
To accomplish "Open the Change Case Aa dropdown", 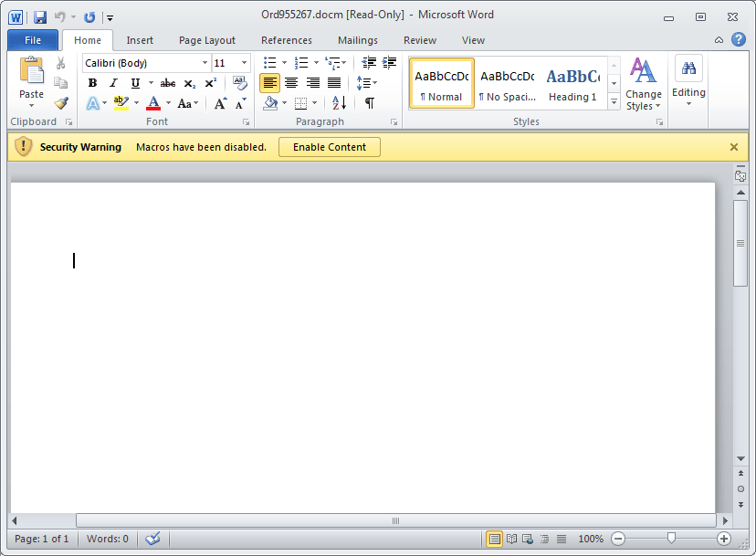I will click(x=187, y=103).
